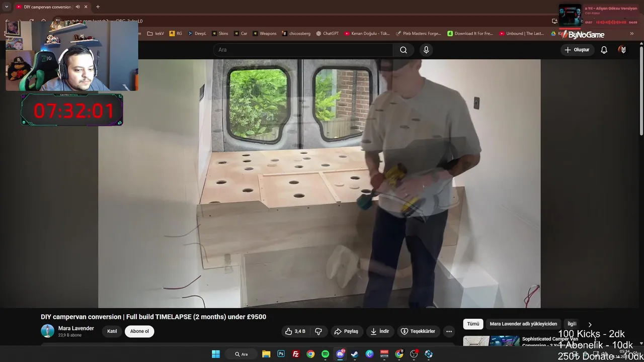644x362 pixels.
Task: Open the chicossberg bookmark
Action: tap(296, 34)
